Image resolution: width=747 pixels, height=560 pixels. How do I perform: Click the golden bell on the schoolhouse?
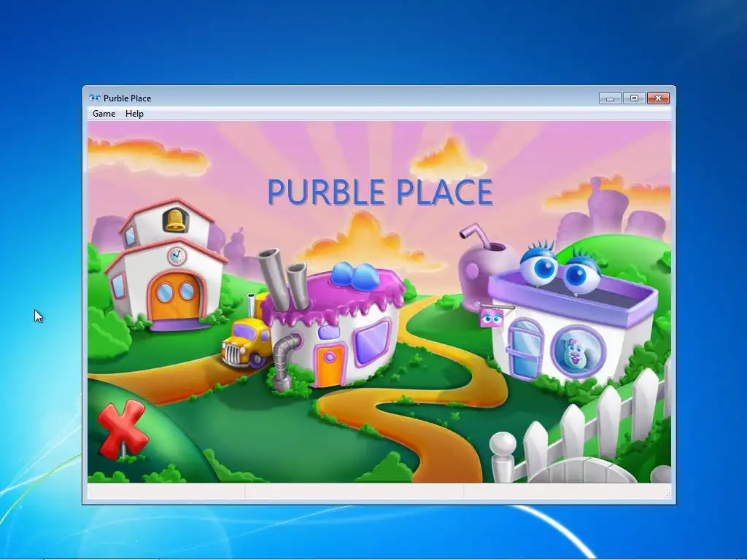(x=175, y=220)
